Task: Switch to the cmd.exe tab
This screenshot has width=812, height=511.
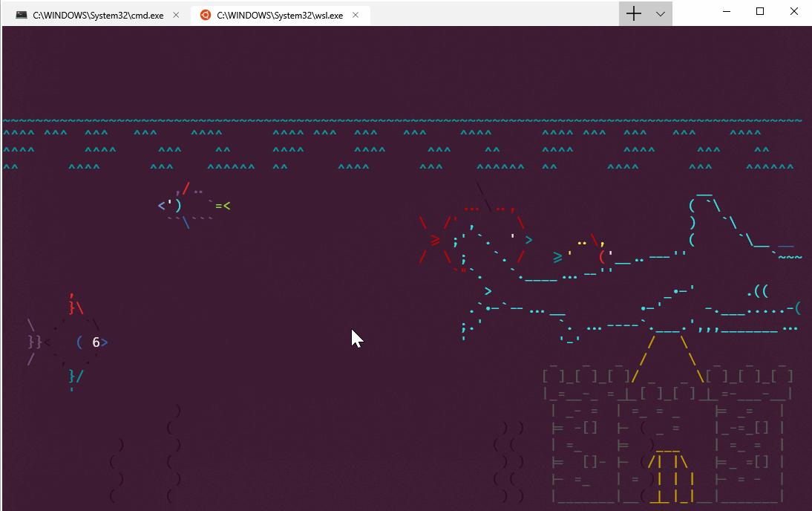Action: tap(96, 15)
